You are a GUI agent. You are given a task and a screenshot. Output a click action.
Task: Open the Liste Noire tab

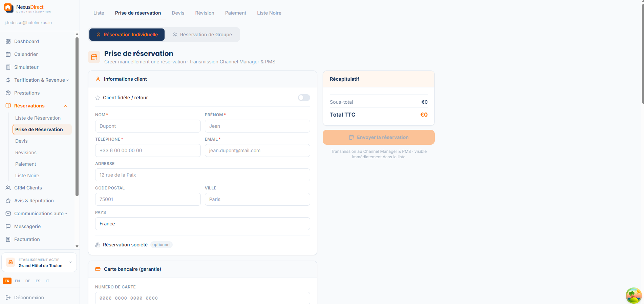point(269,13)
